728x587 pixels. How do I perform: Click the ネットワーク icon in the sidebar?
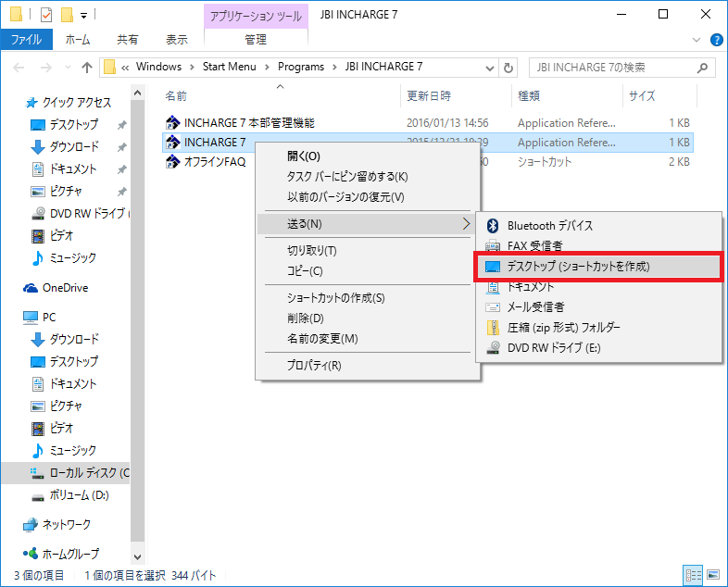coord(31,525)
